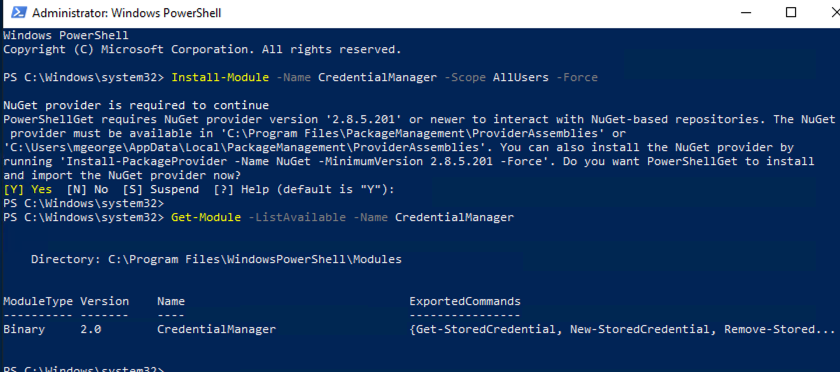Click the Install-Module command text
This screenshot has width=840, height=372.
click(x=220, y=78)
